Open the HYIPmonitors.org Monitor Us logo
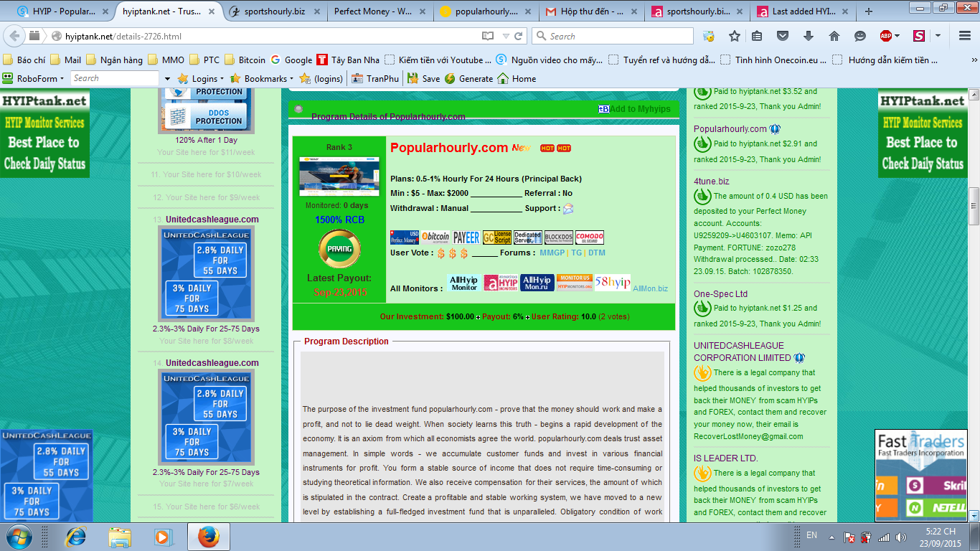Viewport: 980px width, 551px height. click(x=575, y=283)
